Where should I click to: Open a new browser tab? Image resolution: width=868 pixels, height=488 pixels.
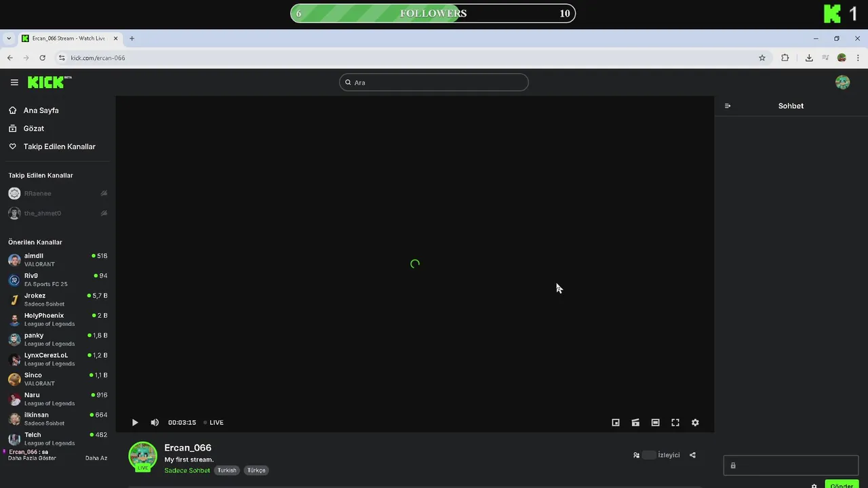click(x=132, y=39)
